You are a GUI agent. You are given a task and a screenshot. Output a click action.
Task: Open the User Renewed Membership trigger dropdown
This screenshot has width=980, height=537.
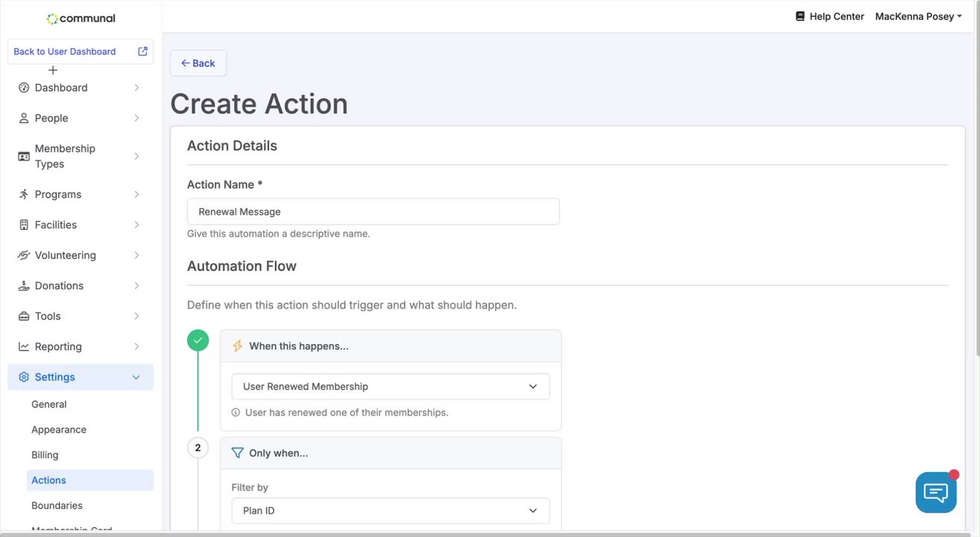click(391, 386)
